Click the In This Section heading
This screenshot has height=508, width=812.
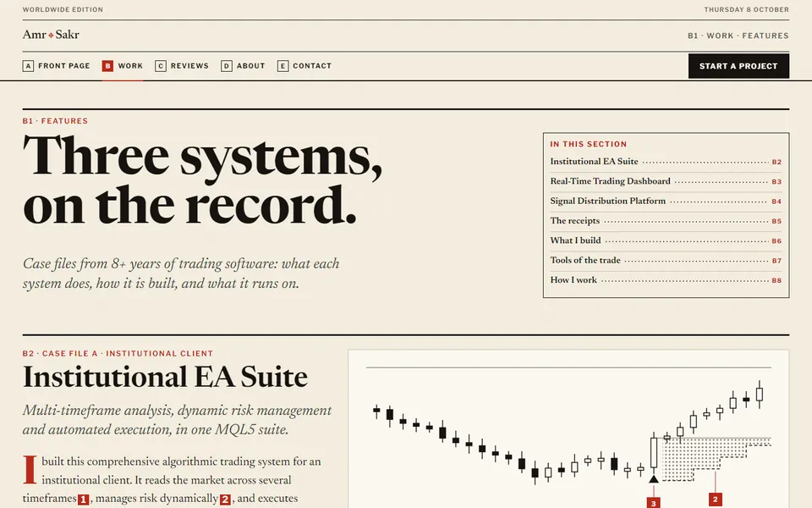(x=589, y=144)
